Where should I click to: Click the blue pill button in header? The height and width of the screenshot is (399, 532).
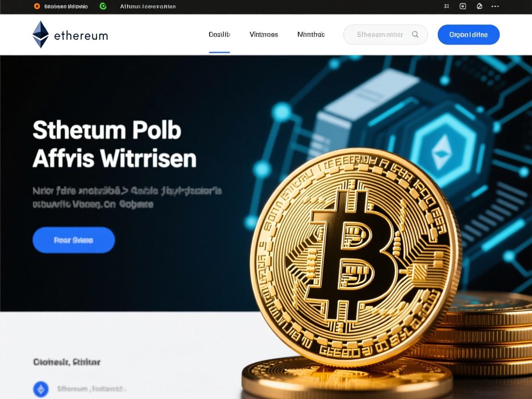[x=469, y=35]
